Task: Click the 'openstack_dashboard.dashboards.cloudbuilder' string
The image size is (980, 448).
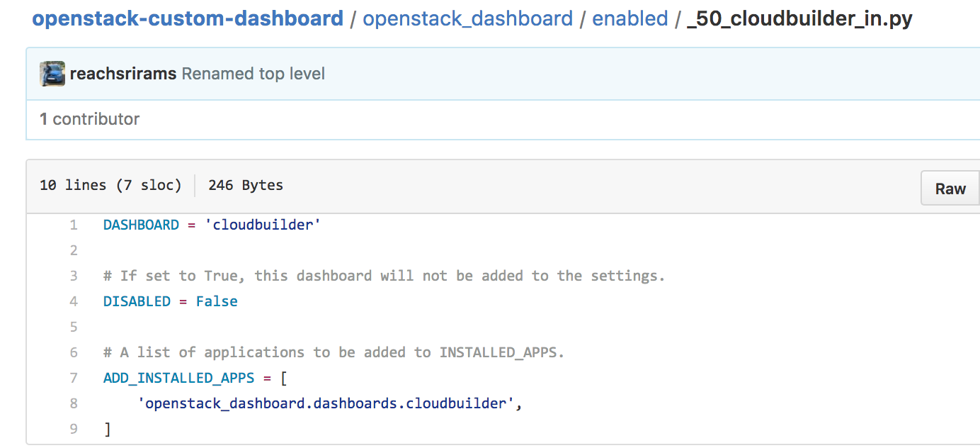Action: click(326, 403)
